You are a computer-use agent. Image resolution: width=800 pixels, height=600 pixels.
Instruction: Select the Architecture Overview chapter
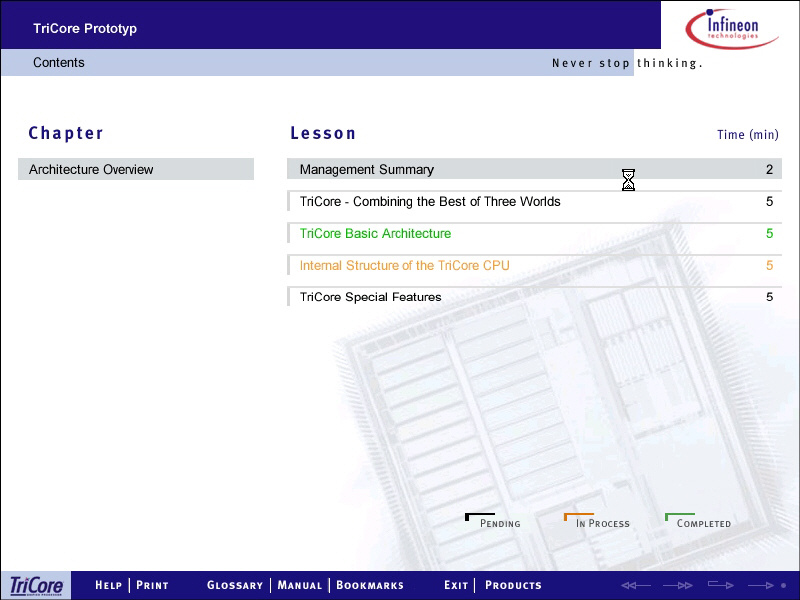coord(136,169)
